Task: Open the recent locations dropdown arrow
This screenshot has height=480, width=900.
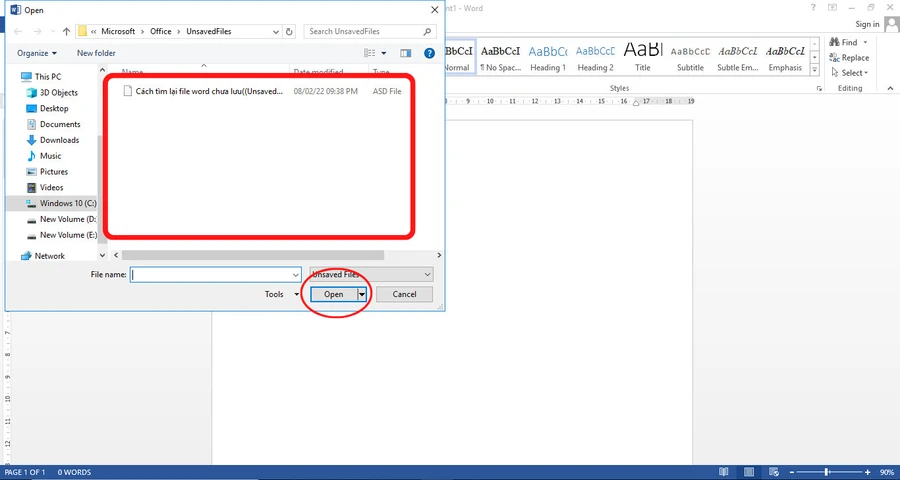Action: [x=52, y=32]
